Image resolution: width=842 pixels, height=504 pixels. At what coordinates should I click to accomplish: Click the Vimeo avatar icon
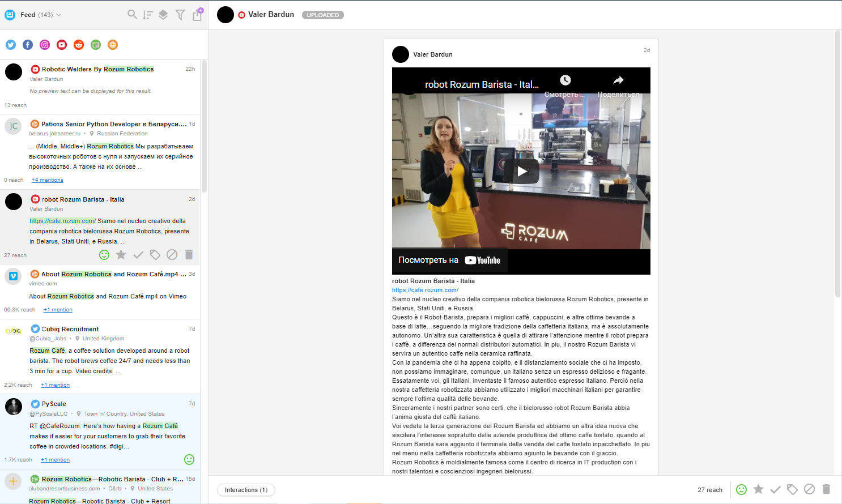click(13, 276)
